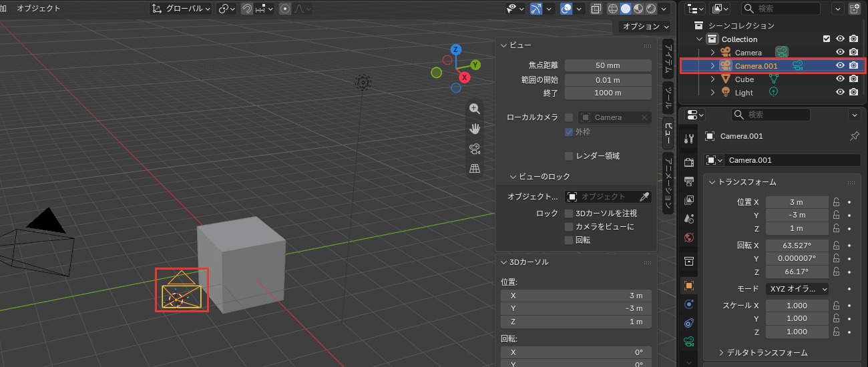Enable 3Dカーソルを注視 checkbox

[569, 214]
